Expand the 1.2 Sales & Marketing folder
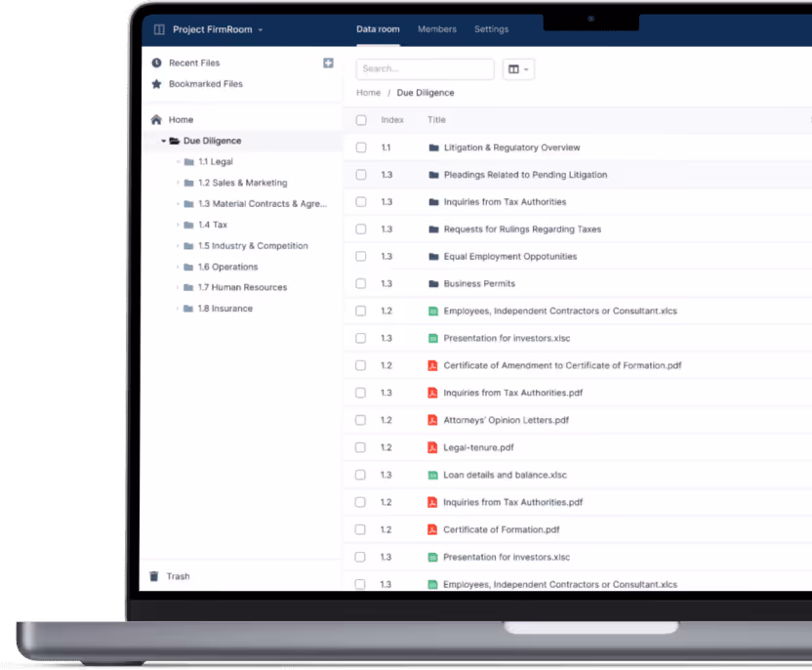 (179, 183)
